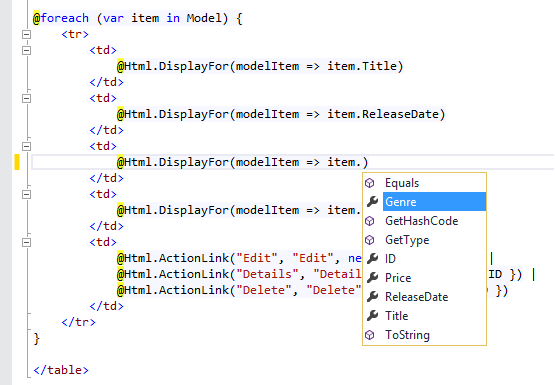Click the closing </tr> tag

tap(78, 322)
